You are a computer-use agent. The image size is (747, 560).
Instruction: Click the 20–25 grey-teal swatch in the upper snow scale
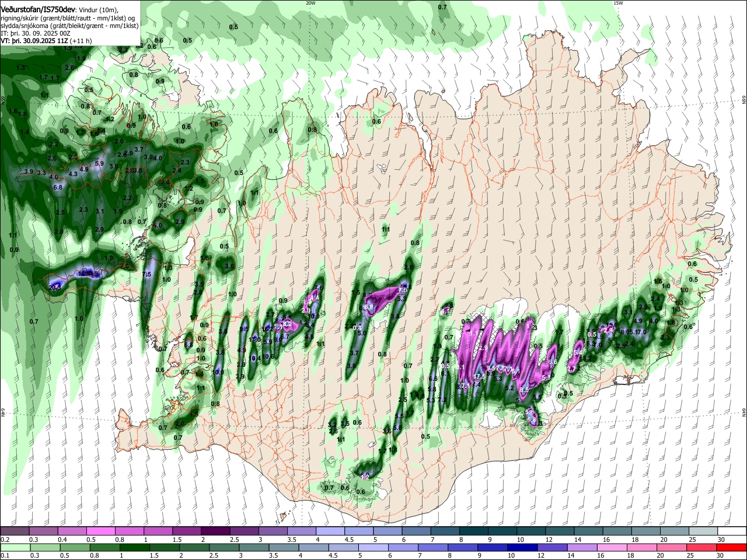675,531
